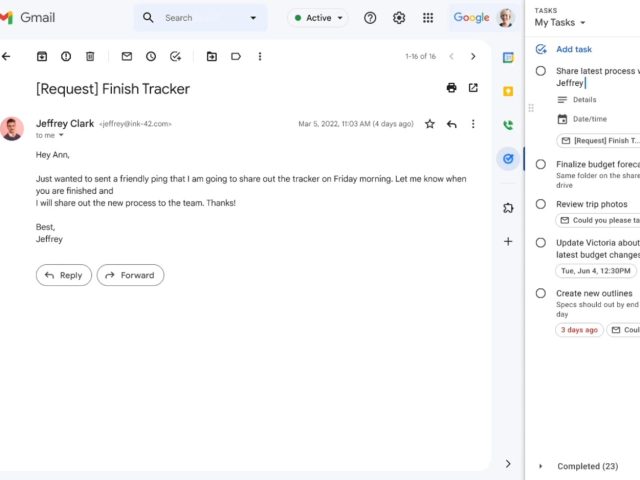
Task: Open the Google account avatar
Action: [x=506, y=18]
